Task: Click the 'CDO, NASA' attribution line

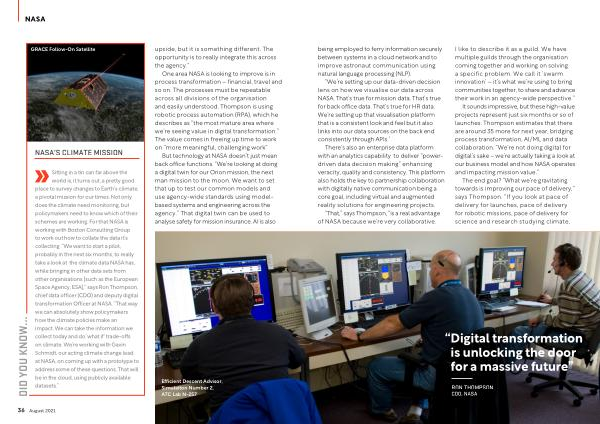Action: pyautogui.click(x=464, y=394)
